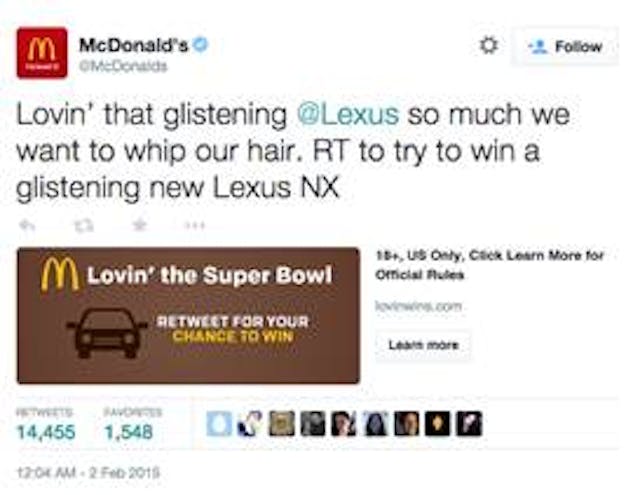Open the gear settings icon
The height and width of the screenshot is (495, 640).
pos(488,45)
